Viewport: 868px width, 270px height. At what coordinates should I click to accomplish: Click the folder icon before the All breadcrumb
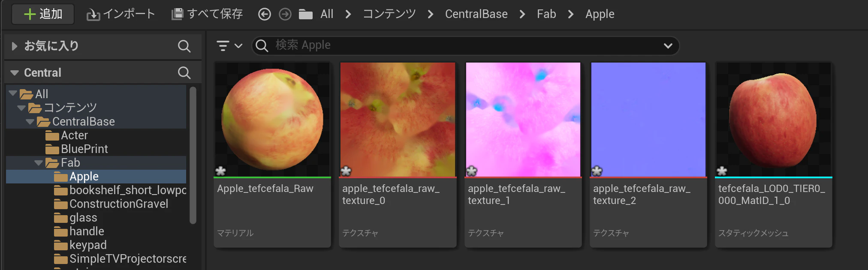[306, 15]
